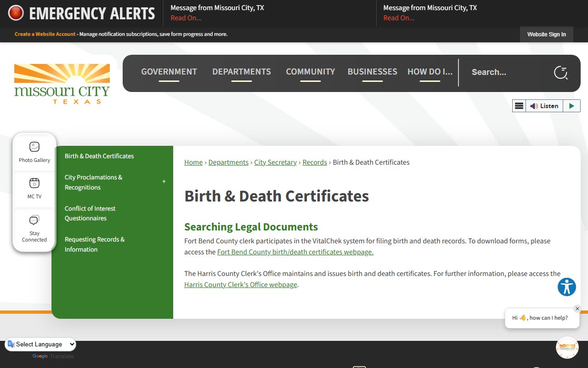
Task: Open the Select Language dropdown
Action: pyautogui.click(x=40, y=344)
